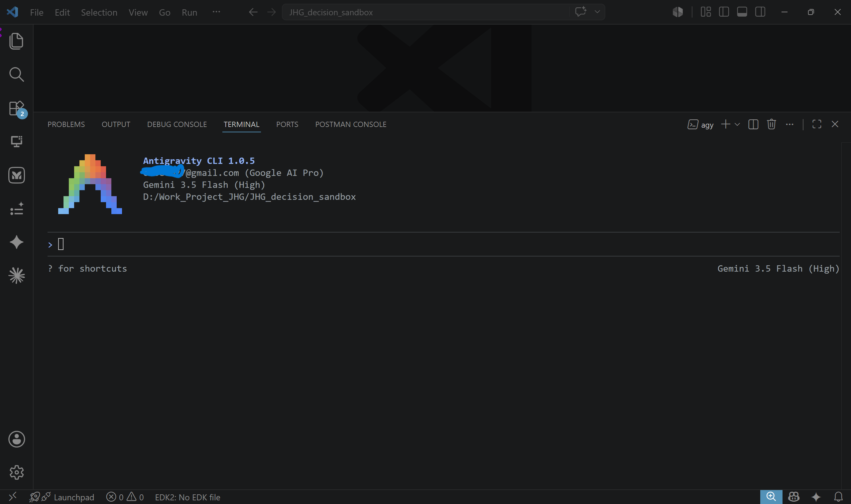The image size is (851, 504).
Task: Open the Go menu
Action: click(x=165, y=13)
